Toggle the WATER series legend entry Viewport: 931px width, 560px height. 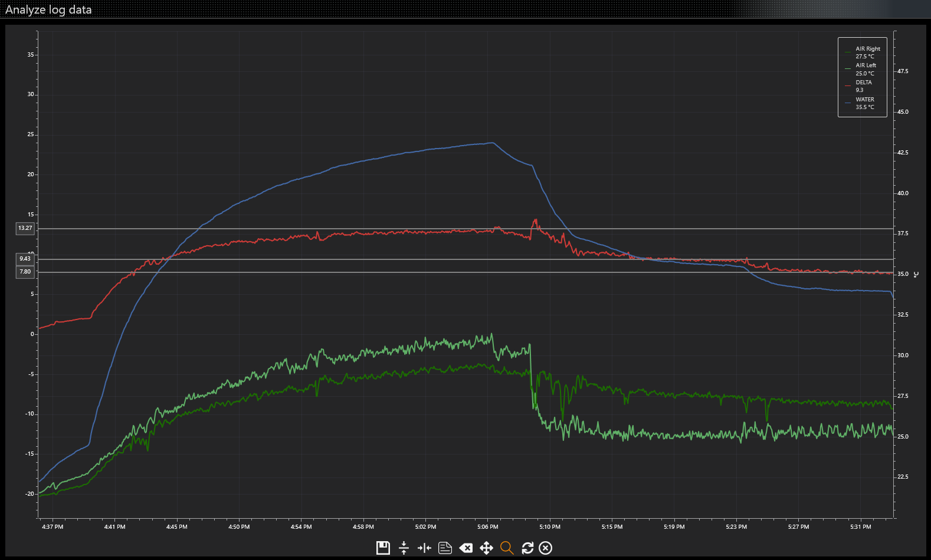(x=860, y=103)
